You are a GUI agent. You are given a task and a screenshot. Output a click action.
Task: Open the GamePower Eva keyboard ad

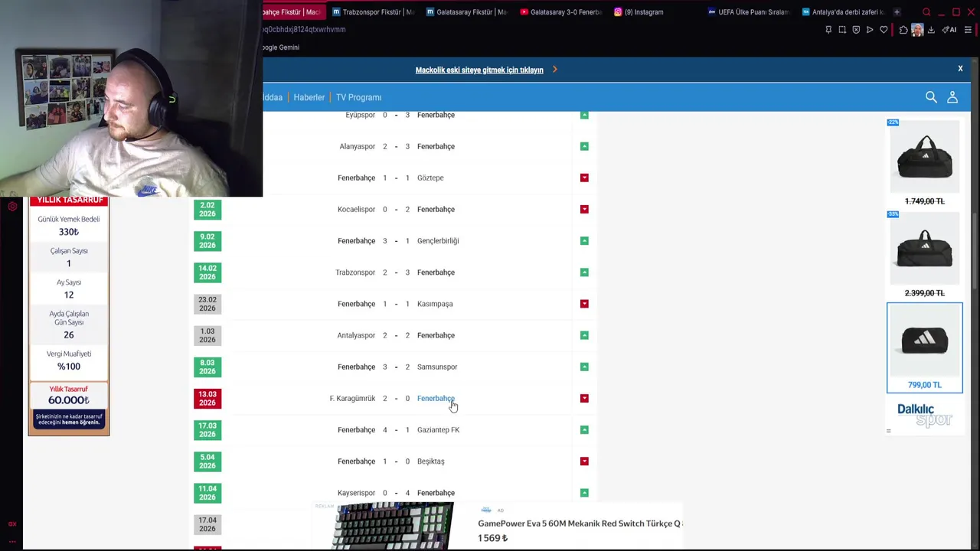click(x=498, y=526)
